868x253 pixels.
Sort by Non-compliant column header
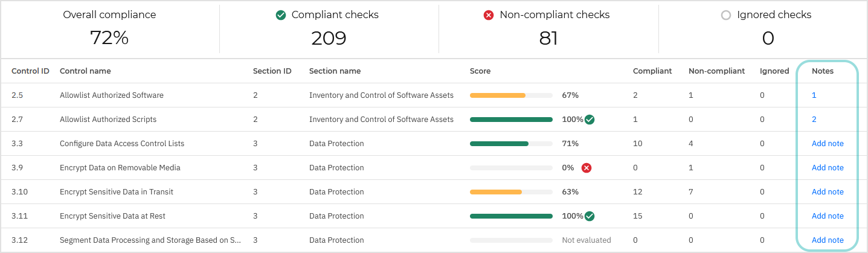tap(716, 71)
